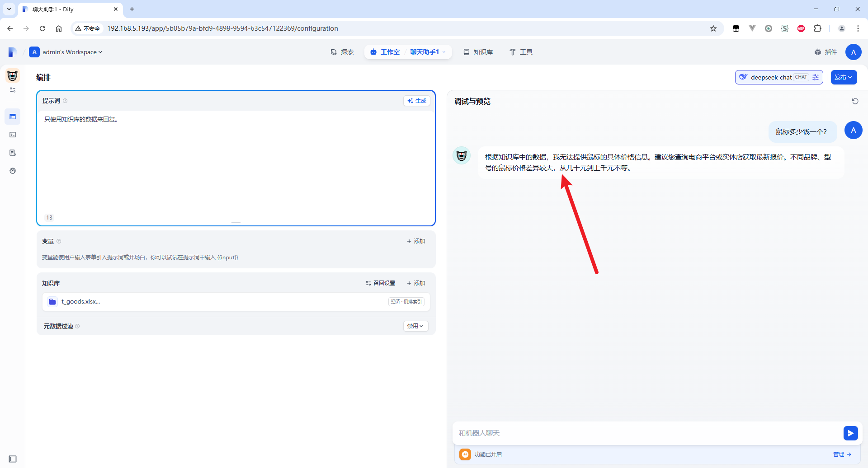Image resolution: width=868 pixels, height=468 pixels.
Task: Click the help icon next to 提示词
Action: click(x=65, y=101)
